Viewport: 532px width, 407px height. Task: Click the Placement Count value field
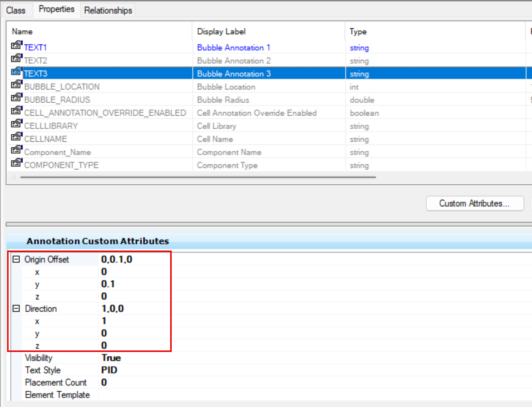[x=104, y=383]
